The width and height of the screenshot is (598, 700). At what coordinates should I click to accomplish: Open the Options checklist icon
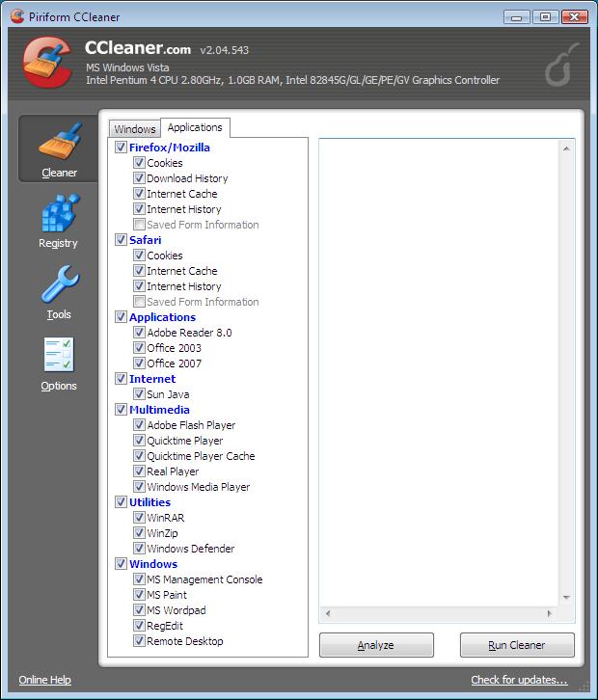pyautogui.click(x=59, y=355)
